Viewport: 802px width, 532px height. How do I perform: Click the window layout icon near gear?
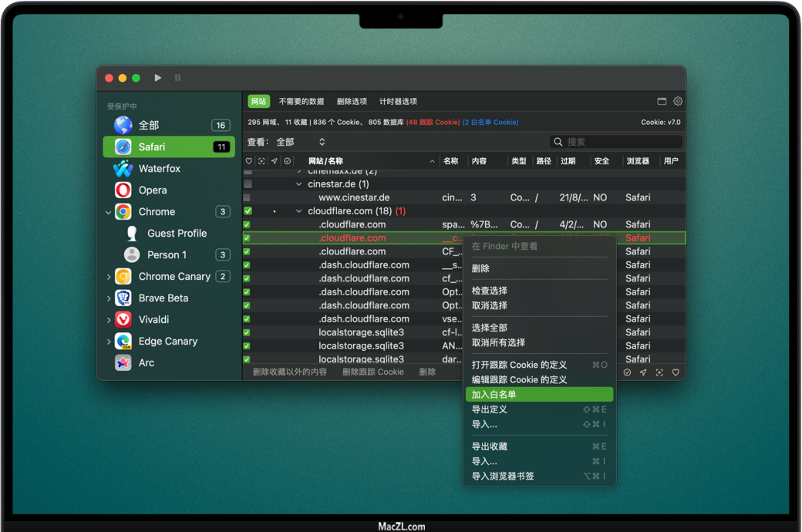[x=662, y=101]
